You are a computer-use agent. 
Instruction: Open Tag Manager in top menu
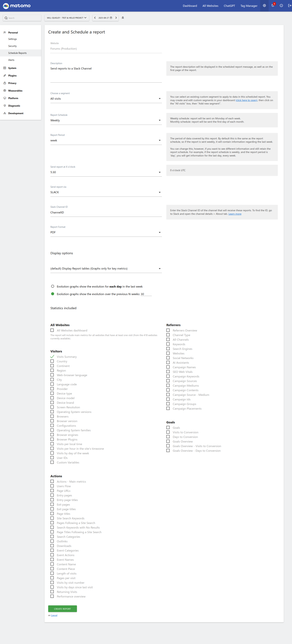[x=249, y=6]
